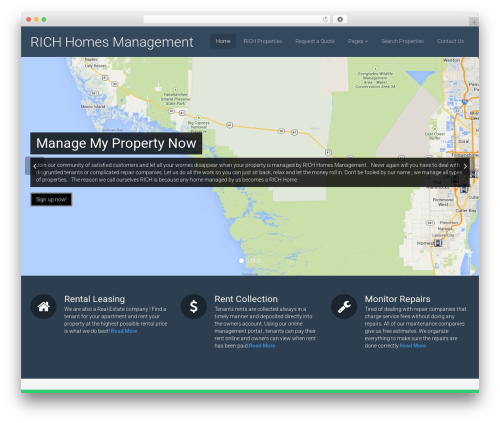Viewport: 500px width, 423px height.
Task: Click the house icon beside Rental Leasing
Action: click(x=43, y=306)
